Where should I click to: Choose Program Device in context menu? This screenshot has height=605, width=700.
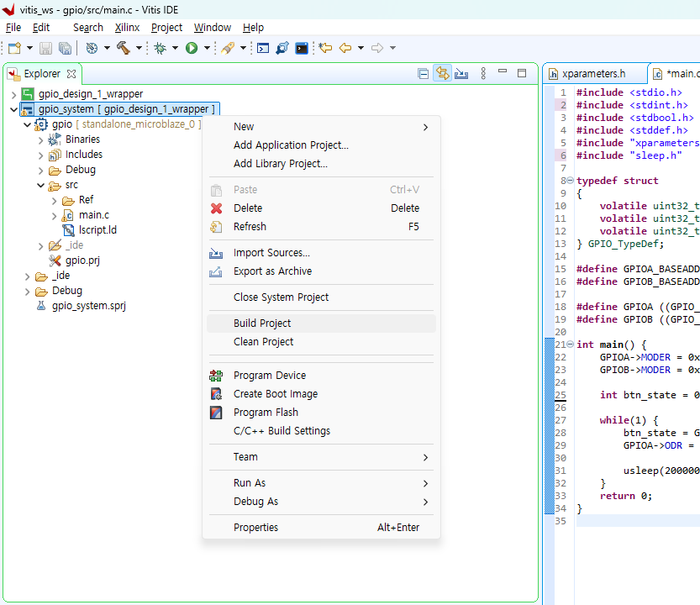tap(269, 376)
